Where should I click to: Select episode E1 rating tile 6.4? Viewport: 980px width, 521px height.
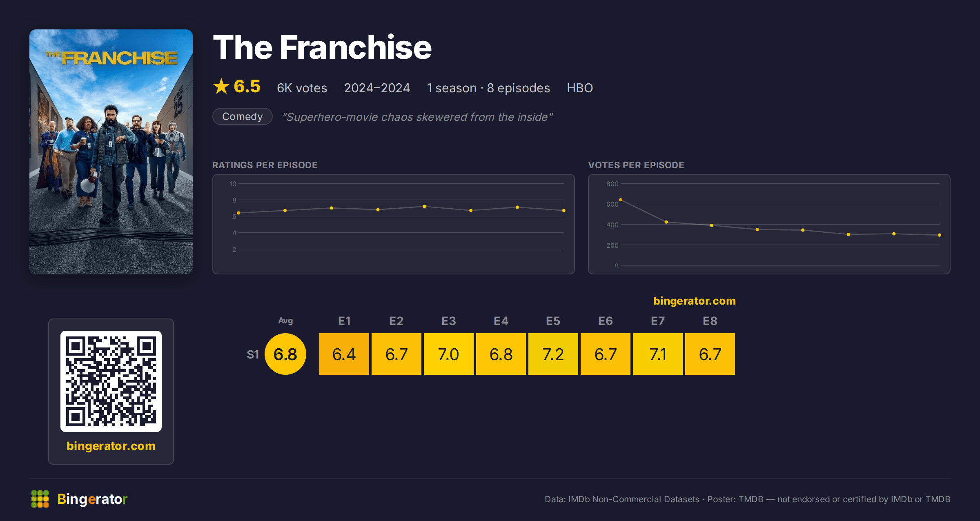click(x=344, y=354)
